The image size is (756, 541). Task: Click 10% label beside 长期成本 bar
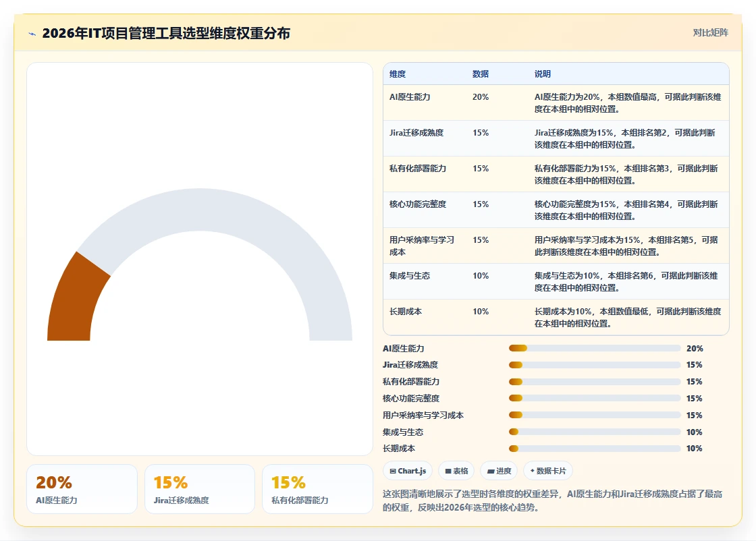pyautogui.click(x=695, y=449)
